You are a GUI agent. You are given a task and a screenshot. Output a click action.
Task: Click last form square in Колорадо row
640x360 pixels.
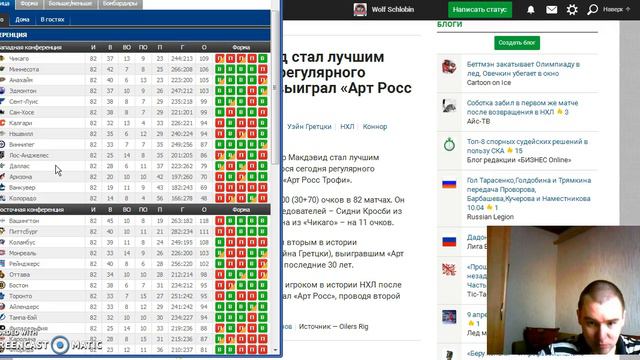262,198
